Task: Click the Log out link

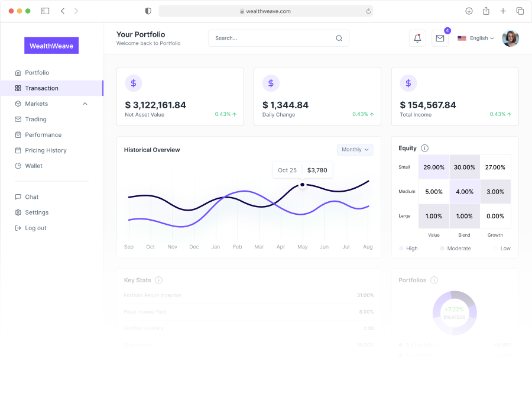Action: click(x=35, y=228)
